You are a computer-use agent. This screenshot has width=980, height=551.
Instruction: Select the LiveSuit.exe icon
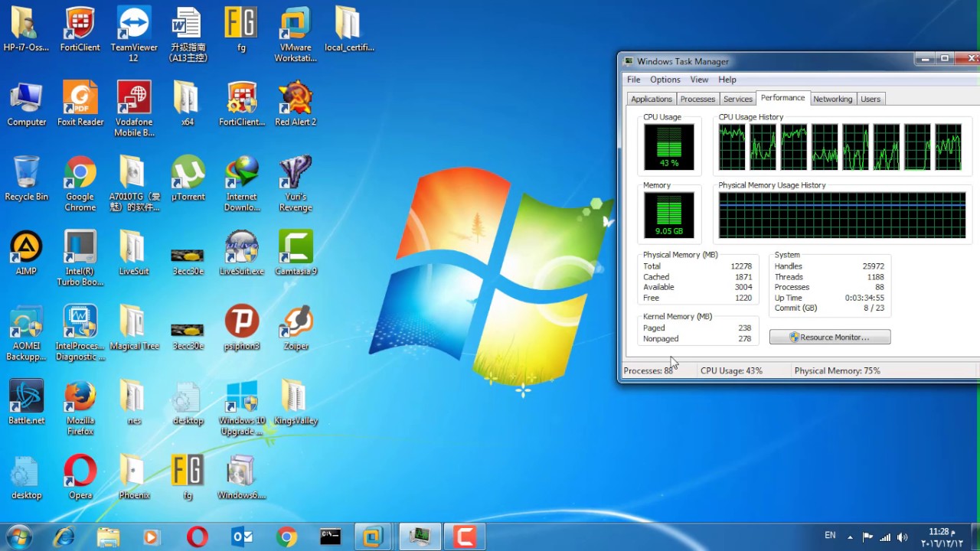[x=242, y=253]
